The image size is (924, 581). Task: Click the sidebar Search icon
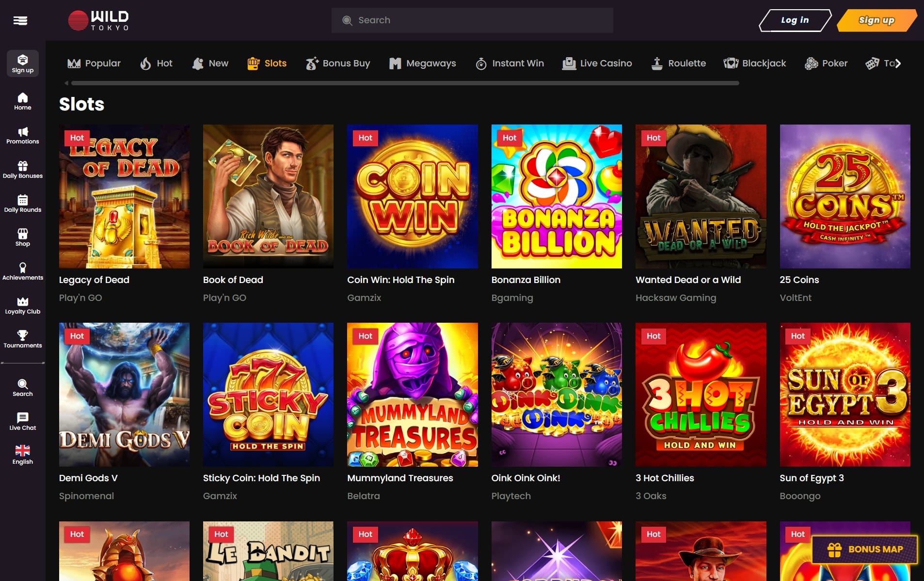(23, 388)
